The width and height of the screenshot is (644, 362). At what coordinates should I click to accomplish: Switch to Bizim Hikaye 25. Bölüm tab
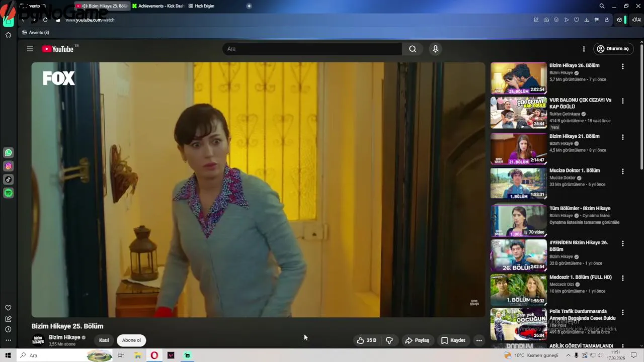tap(102, 6)
